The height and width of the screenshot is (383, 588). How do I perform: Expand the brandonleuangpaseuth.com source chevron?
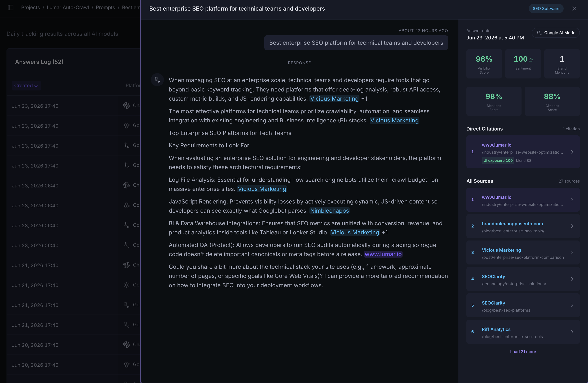pos(572,226)
